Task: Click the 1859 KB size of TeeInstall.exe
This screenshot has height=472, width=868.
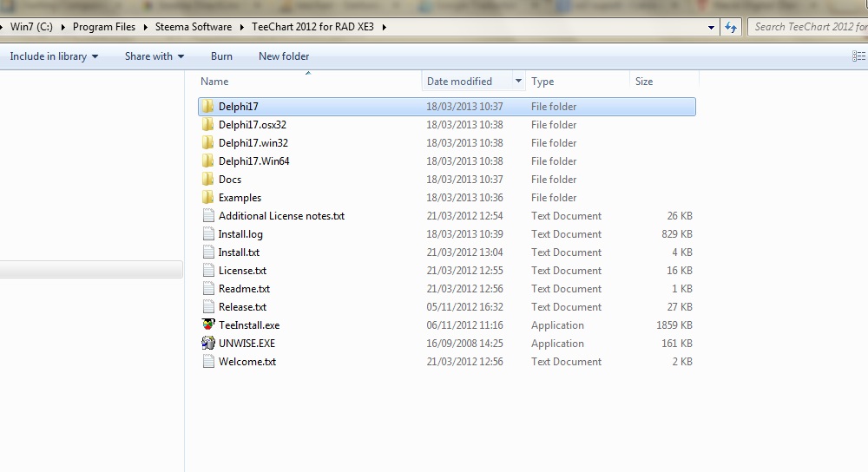Action: point(674,325)
